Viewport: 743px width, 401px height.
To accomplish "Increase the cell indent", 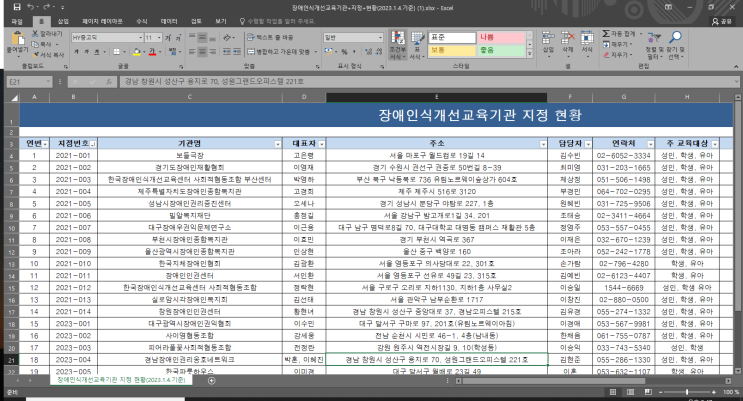I will 237,52.
